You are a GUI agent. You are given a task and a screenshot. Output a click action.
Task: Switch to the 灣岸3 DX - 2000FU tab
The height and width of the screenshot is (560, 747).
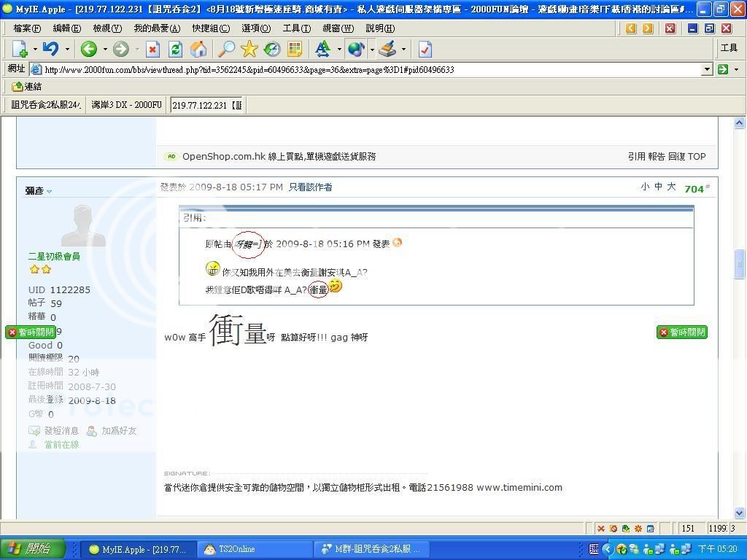pos(126,105)
